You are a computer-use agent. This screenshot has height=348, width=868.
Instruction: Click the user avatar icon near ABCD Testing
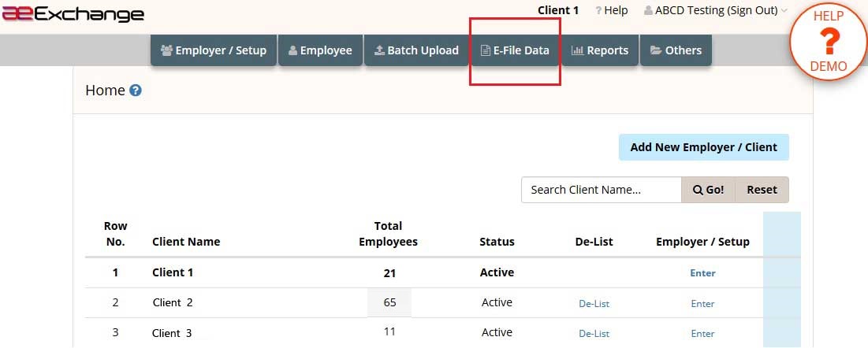click(648, 10)
